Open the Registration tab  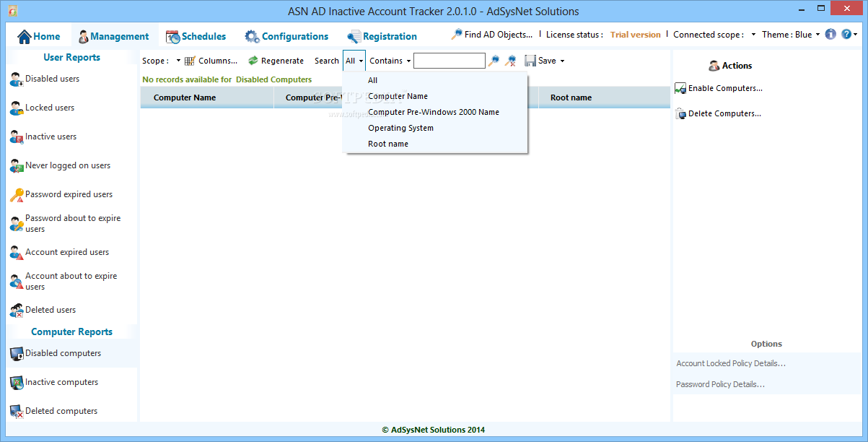382,36
